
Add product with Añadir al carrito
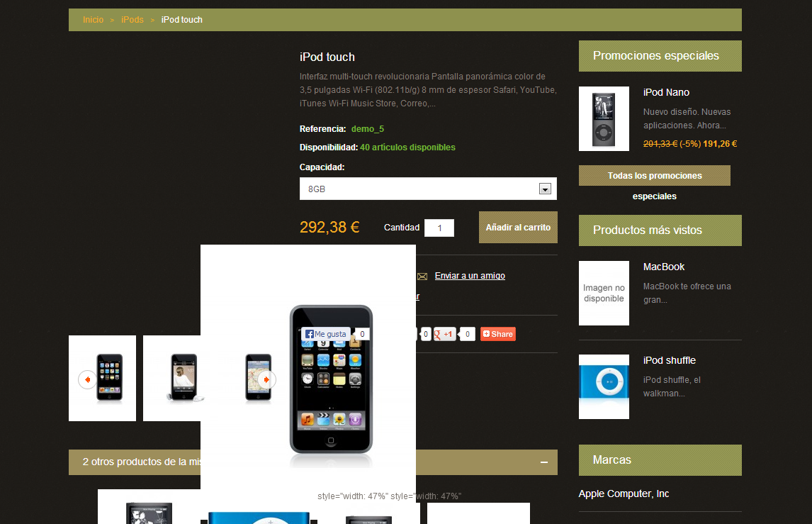tap(518, 228)
